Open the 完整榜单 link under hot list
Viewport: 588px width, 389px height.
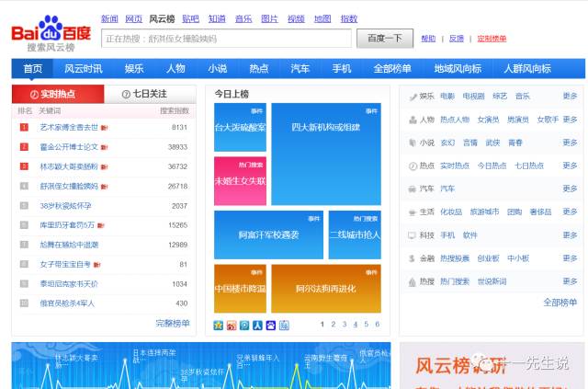(173, 323)
